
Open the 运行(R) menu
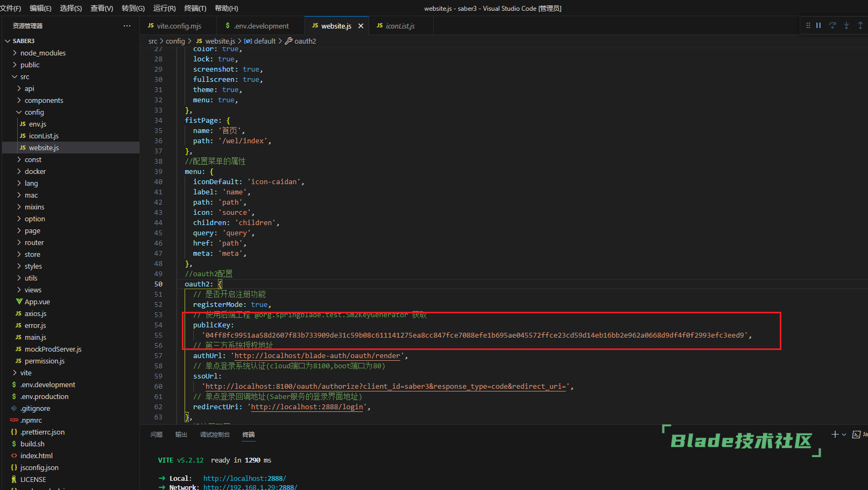165,8
